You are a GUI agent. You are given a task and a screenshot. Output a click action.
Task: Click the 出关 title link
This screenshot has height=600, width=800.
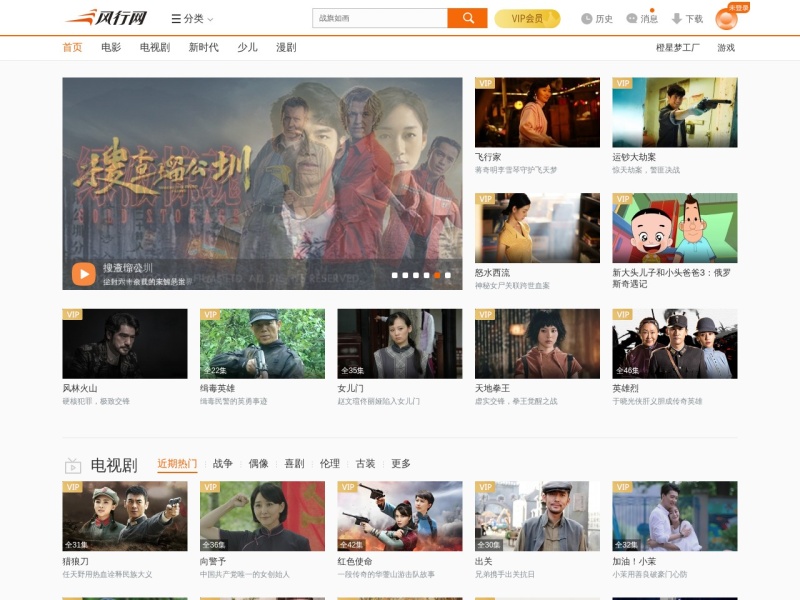[484, 561]
